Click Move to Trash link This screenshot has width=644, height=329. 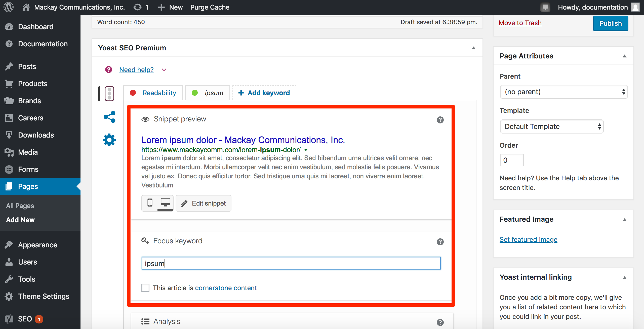coord(520,23)
